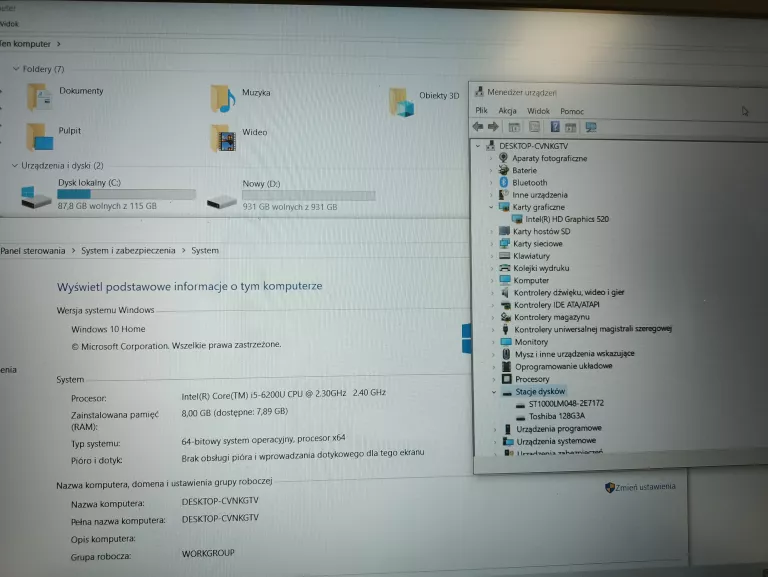Collapse the Foldery (7) section
The image size is (768, 577).
[16, 69]
